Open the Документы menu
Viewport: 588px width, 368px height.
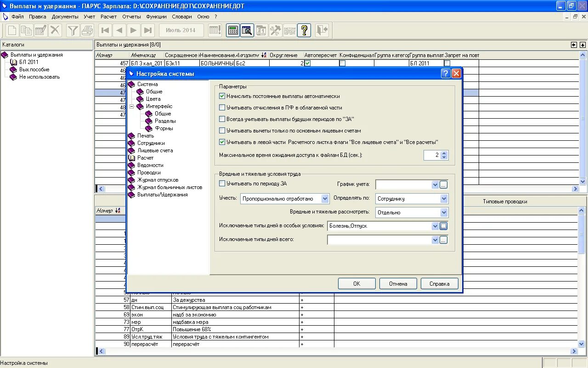click(65, 17)
